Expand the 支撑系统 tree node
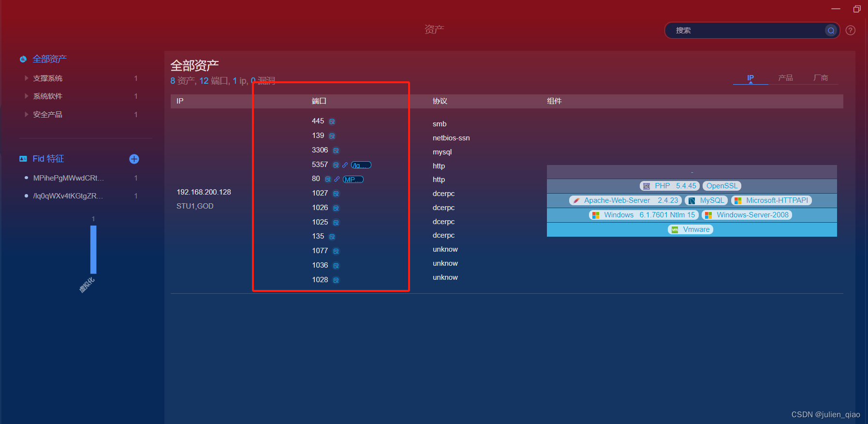Screen dimensions: 868x424 coord(27,78)
